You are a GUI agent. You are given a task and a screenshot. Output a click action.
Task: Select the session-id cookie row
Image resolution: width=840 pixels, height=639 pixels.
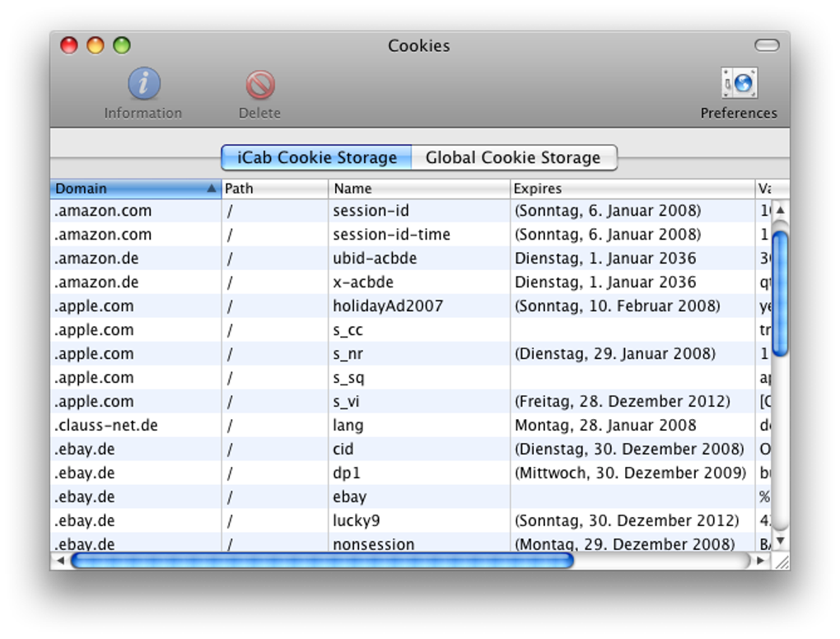411,211
